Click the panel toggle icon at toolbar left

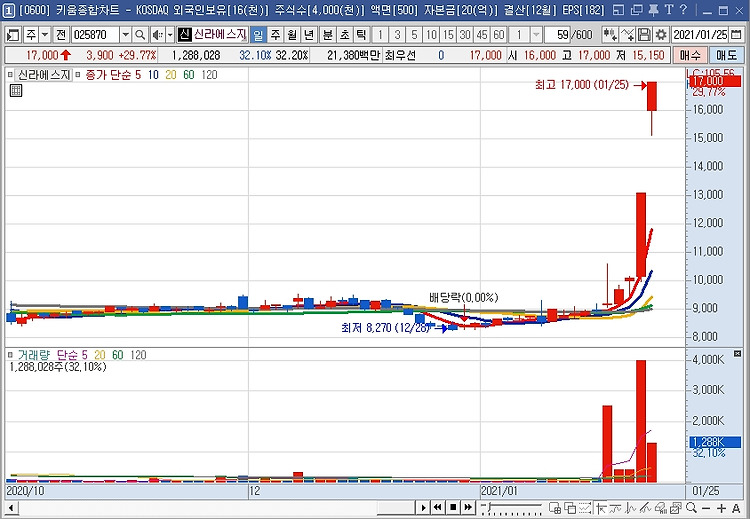[13, 34]
